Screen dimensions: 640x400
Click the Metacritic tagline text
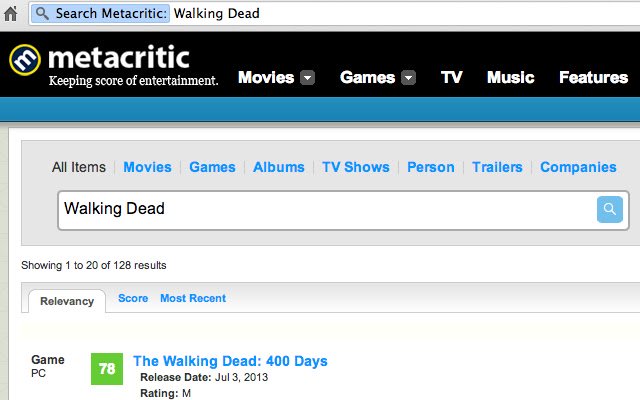[x=133, y=80]
